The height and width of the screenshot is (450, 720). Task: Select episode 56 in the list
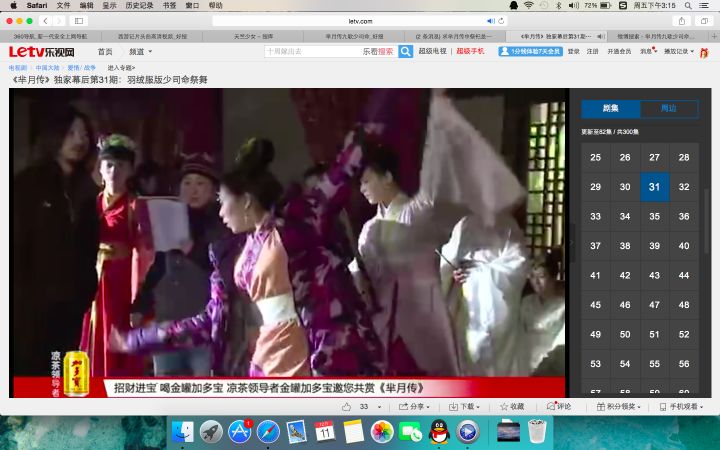click(684, 364)
